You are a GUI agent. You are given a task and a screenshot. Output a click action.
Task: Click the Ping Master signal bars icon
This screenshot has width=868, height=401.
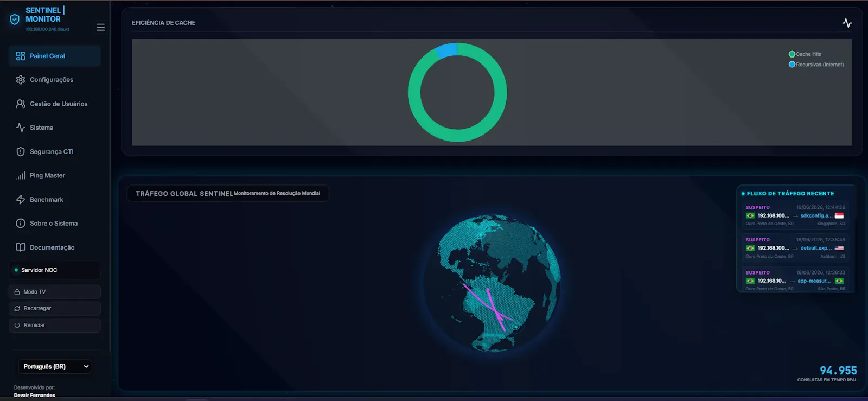[21, 175]
